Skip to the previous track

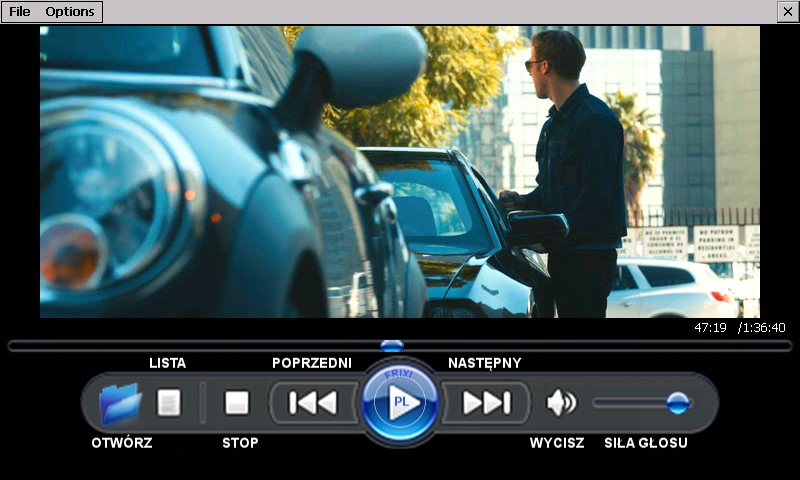(x=313, y=403)
